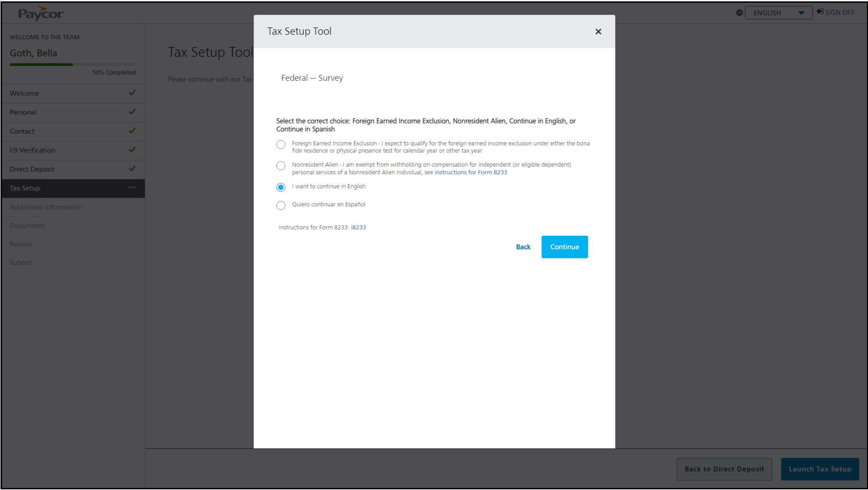Click the Direct Deposit green checkmark
The image size is (868, 490).
[x=132, y=169]
